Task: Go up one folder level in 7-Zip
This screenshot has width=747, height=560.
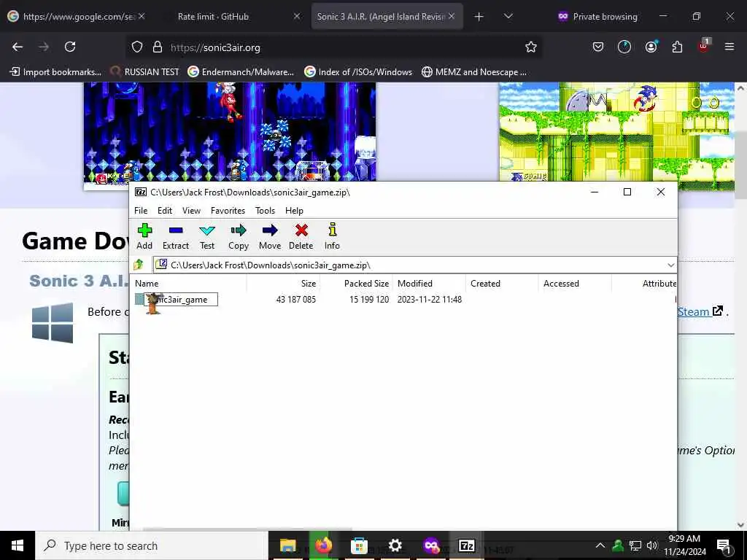Action: (139, 265)
